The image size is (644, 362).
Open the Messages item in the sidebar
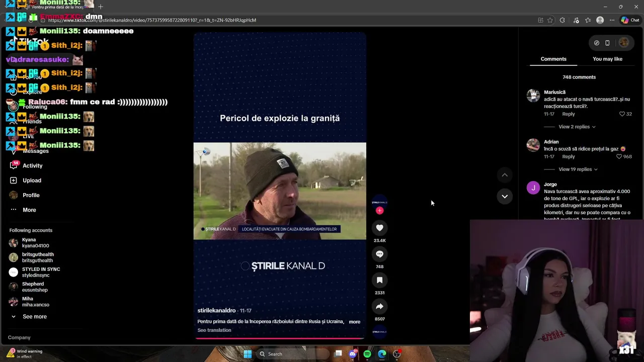(35, 151)
